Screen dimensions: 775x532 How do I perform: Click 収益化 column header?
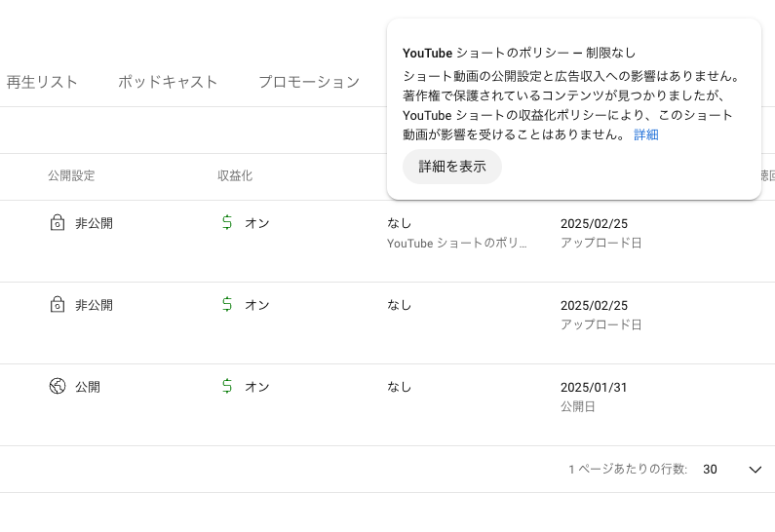pos(235,175)
